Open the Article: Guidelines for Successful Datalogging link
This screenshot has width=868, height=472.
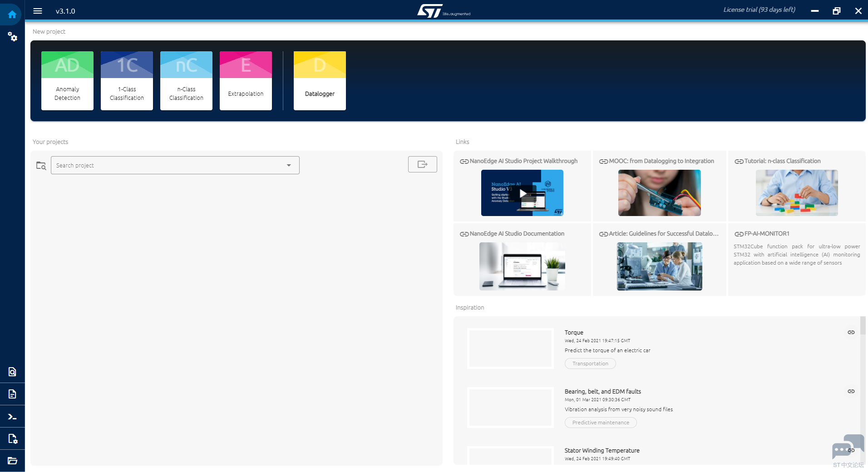click(x=664, y=234)
